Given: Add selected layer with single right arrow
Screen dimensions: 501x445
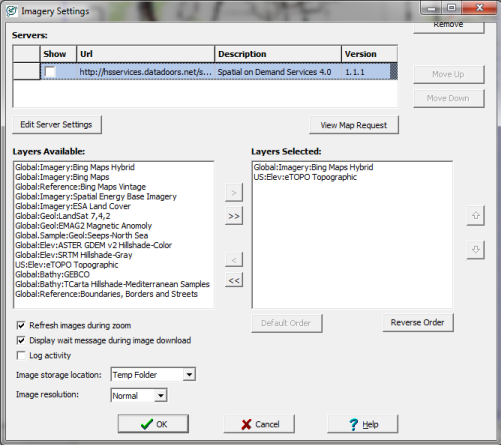Looking at the screenshot, I should click(234, 192).
